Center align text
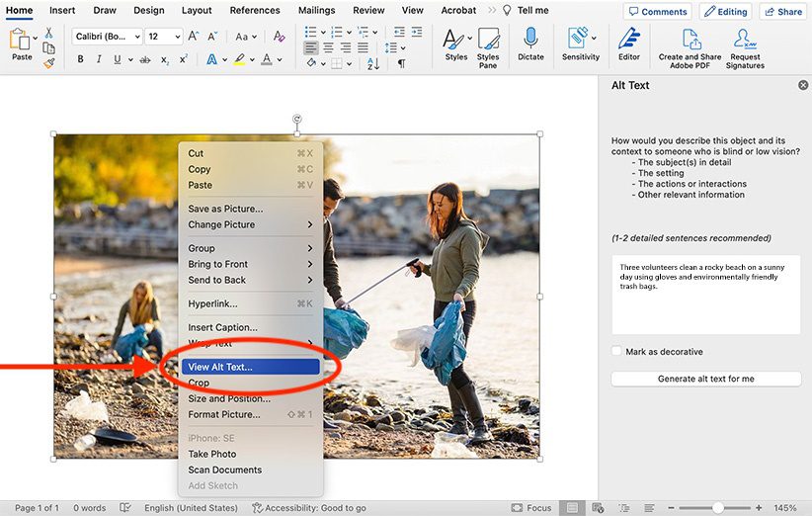 point(328,48)
